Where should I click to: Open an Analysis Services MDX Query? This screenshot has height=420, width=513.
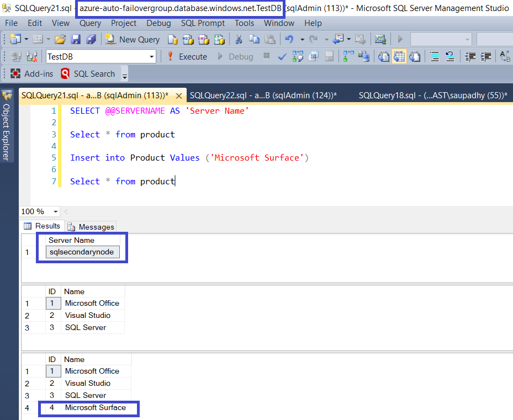tap(188, 39)
